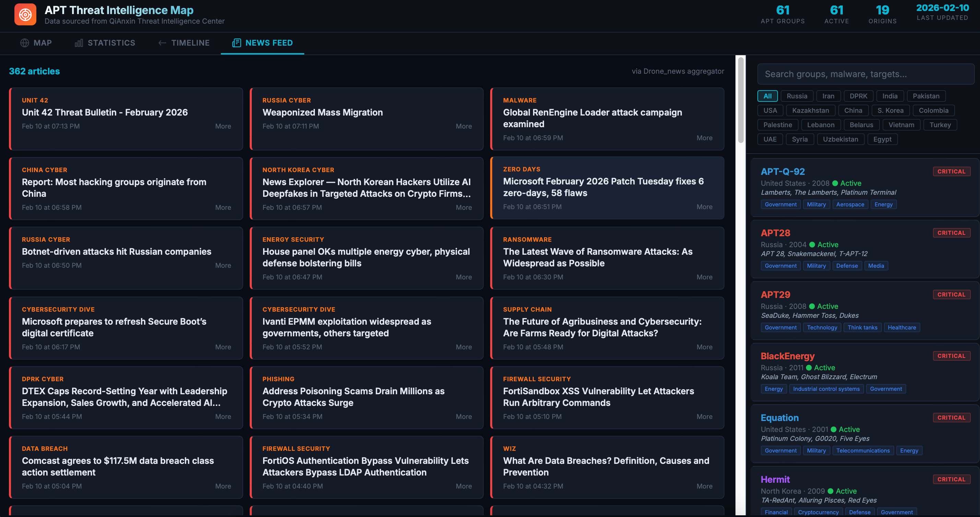Viewport: 980px width, 517px height.
Task: Select the Colombia filter chip
Action: 934,111
